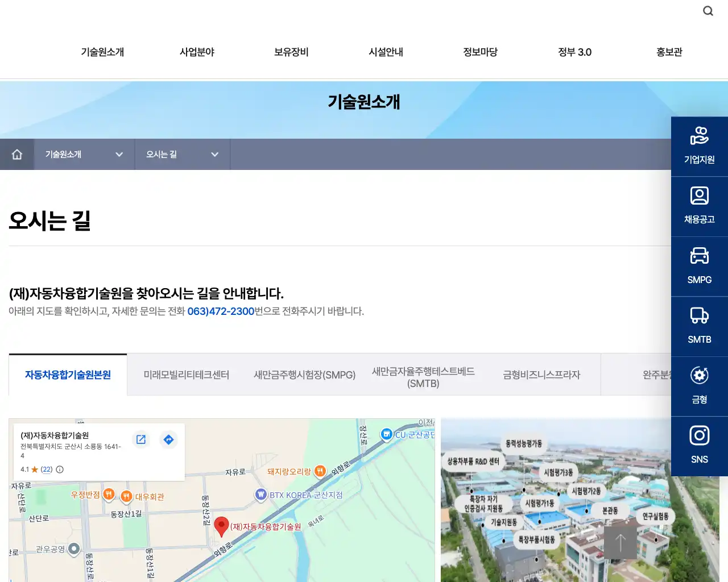Open the 홍보관 navigation menu
Viewport: 728px width, 582px height.
click(668, 52)
